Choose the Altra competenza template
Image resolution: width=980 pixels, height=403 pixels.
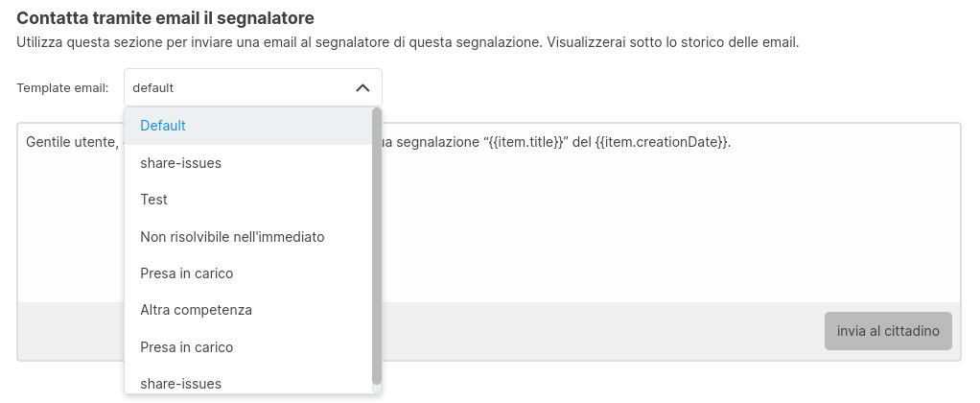coord(196,311)
